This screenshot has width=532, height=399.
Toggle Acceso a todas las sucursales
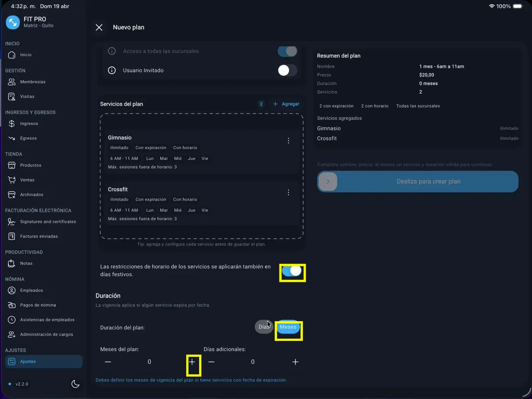[x=287, y=51]
